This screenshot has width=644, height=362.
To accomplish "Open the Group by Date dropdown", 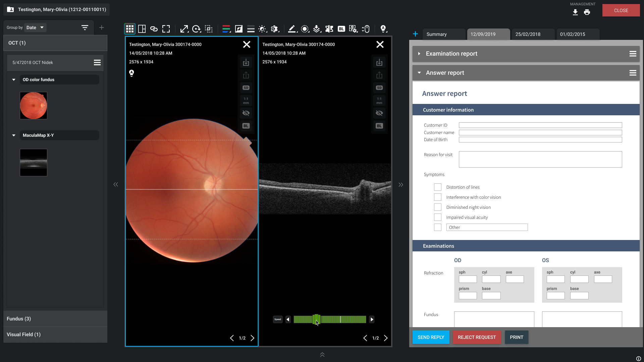I will coord(35,27).
